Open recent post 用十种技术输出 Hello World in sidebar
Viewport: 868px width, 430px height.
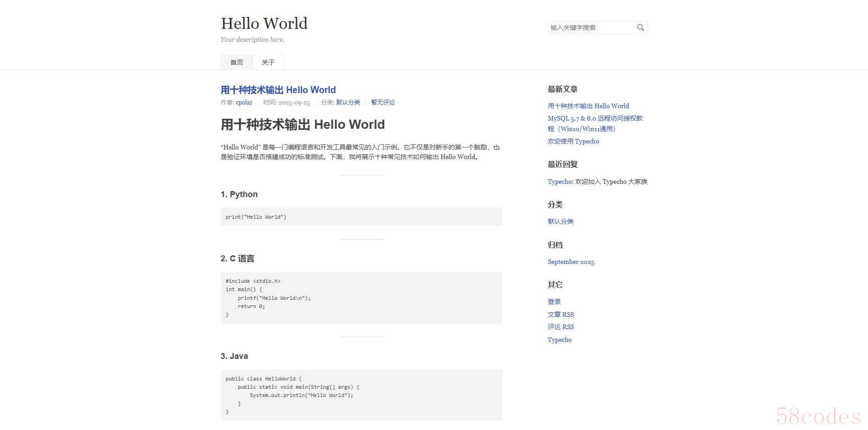click(588, 106)
